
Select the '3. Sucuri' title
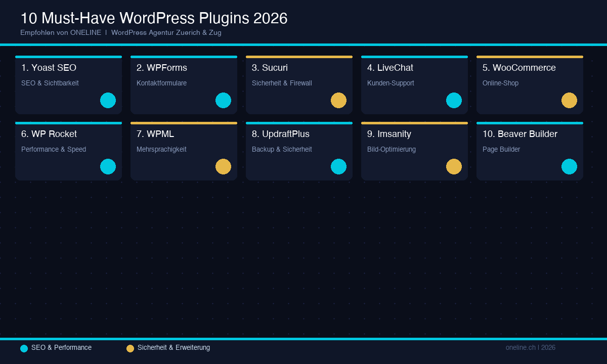click(x=270, y=68)
